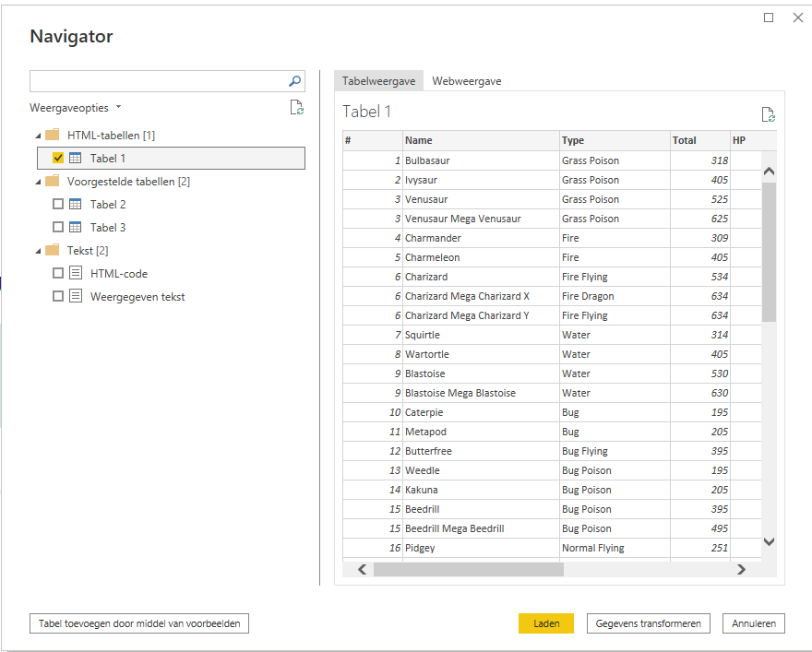Click Tabel toevoegen door middel van voorbeelden
The width and height of the screenshot is (812, 652).
[x=139, y=623]
